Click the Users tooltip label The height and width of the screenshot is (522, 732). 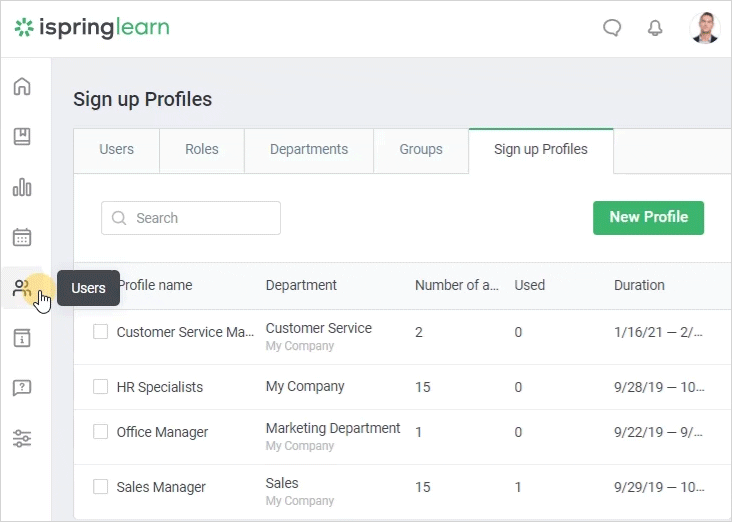[x=88, y=288]
